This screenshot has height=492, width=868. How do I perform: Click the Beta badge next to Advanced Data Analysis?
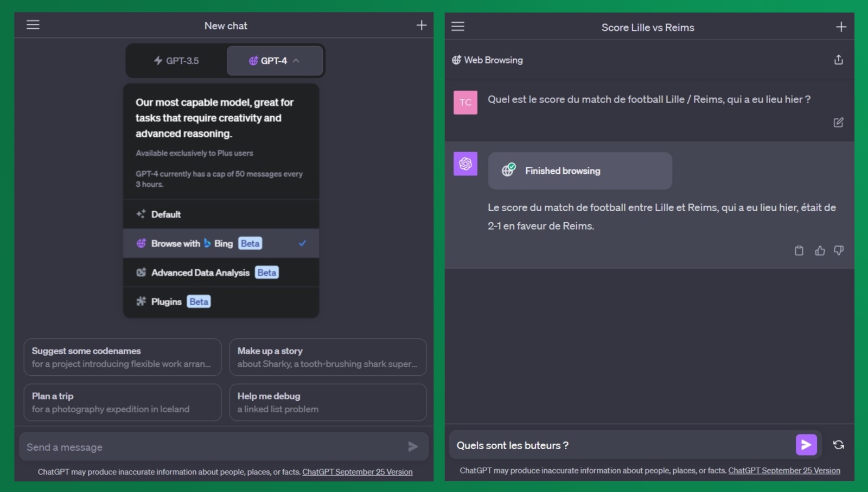click(266, 272)
